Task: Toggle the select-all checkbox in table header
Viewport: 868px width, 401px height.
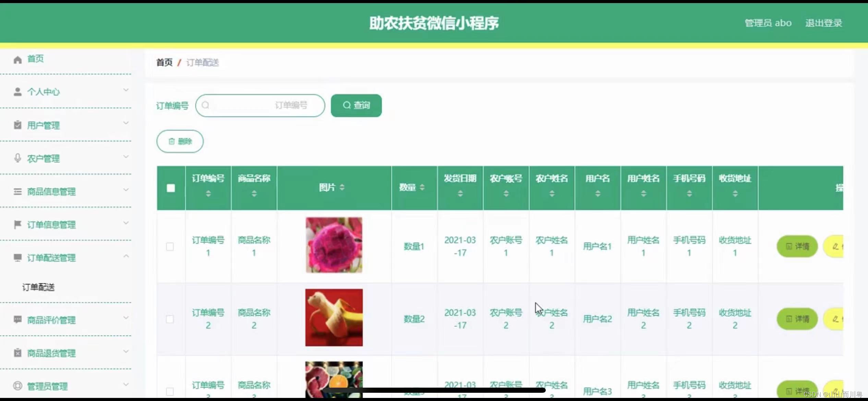Action: 171,188
